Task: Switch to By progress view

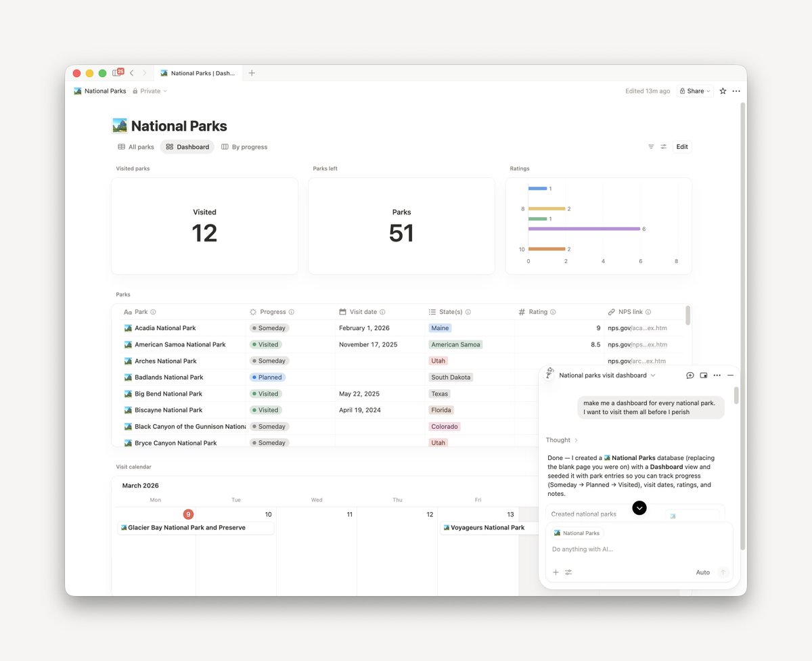Action: tap(244, 147)
